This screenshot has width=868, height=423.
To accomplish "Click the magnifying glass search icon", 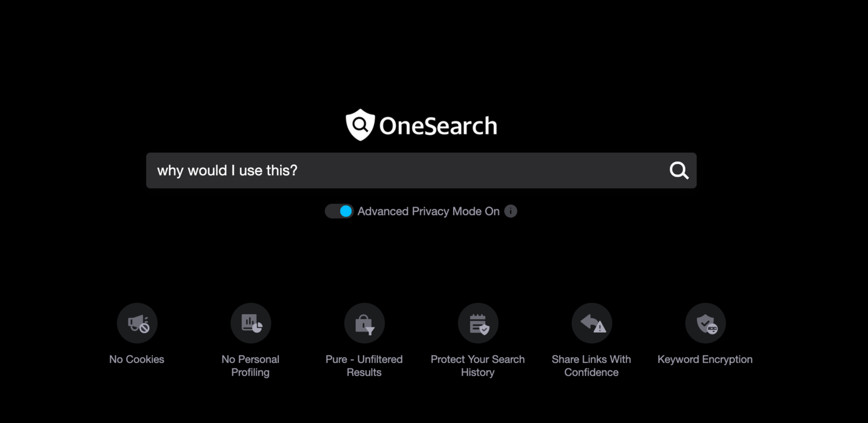I will [678, 170].
